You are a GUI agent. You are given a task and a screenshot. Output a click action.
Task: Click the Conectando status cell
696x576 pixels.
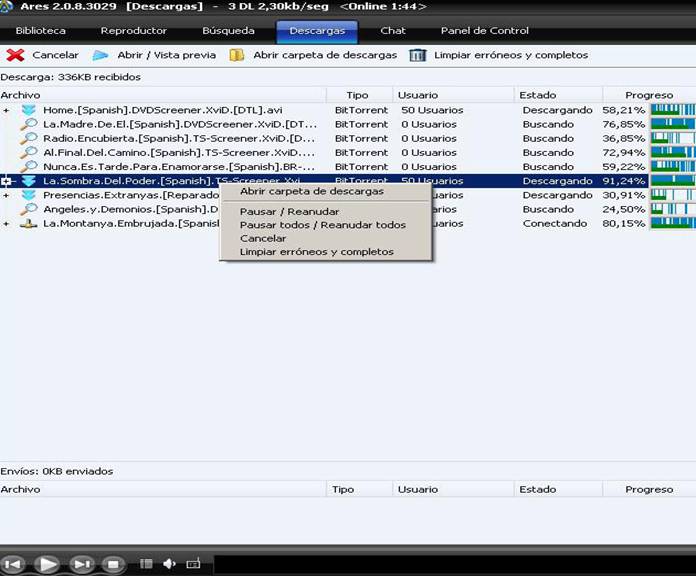[555, 224]
